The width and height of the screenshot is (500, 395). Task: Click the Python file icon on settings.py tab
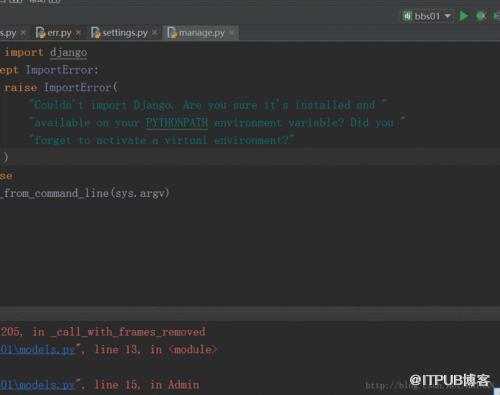coord(96,33)
